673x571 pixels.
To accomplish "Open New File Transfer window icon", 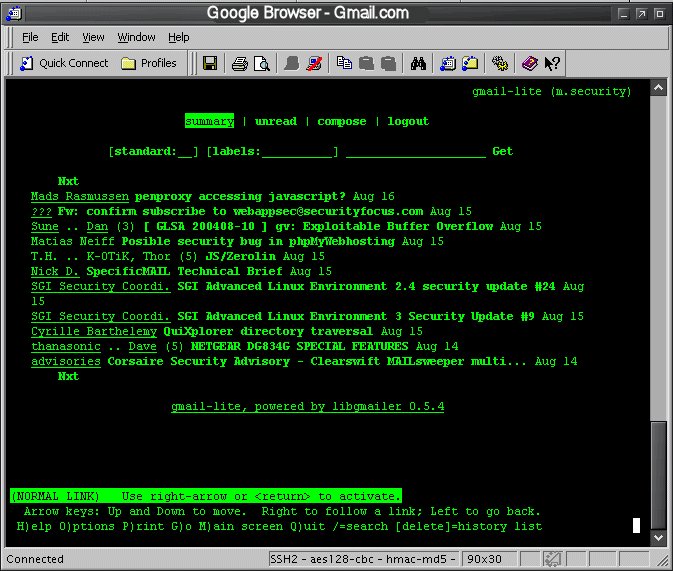I will point(470,63).
